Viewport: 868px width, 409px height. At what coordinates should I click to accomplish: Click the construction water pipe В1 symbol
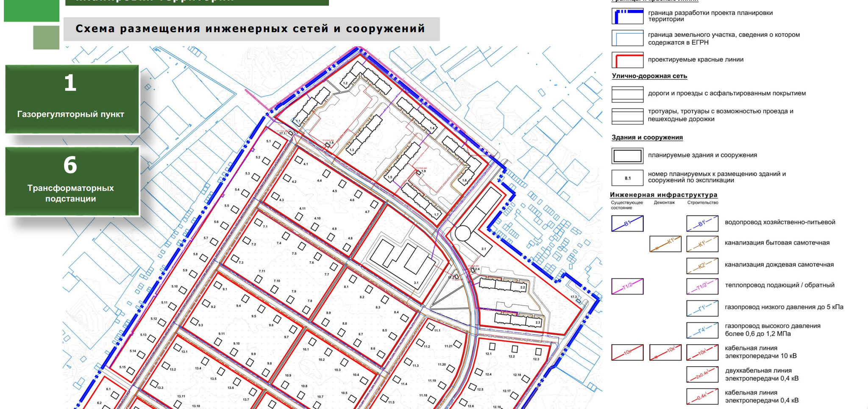[702, 224]
